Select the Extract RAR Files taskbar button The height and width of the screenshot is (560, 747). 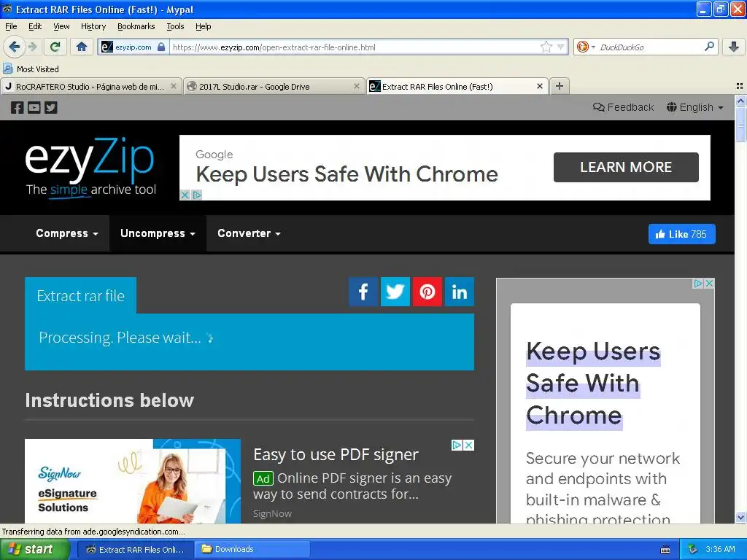pos(135,549)
